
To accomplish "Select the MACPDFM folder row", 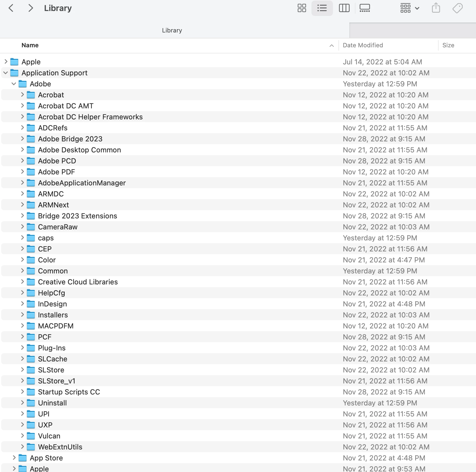I will (239, 326).
